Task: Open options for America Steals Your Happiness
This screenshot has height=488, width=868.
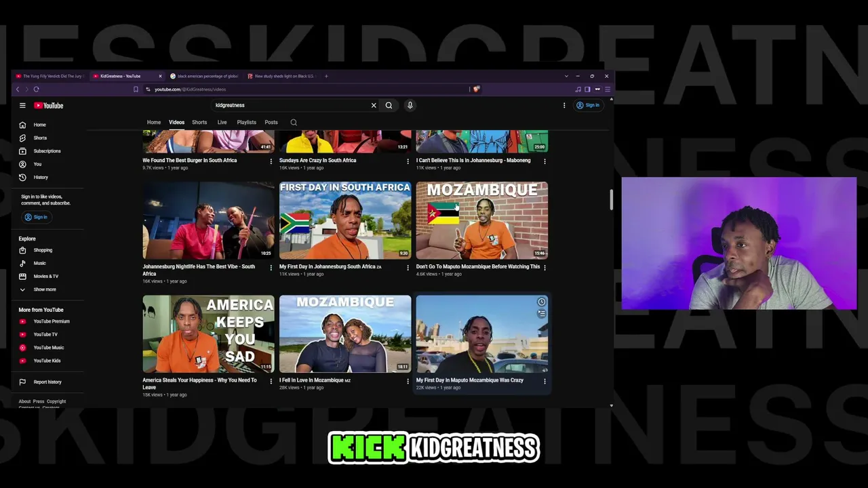Action: [271, 382]
